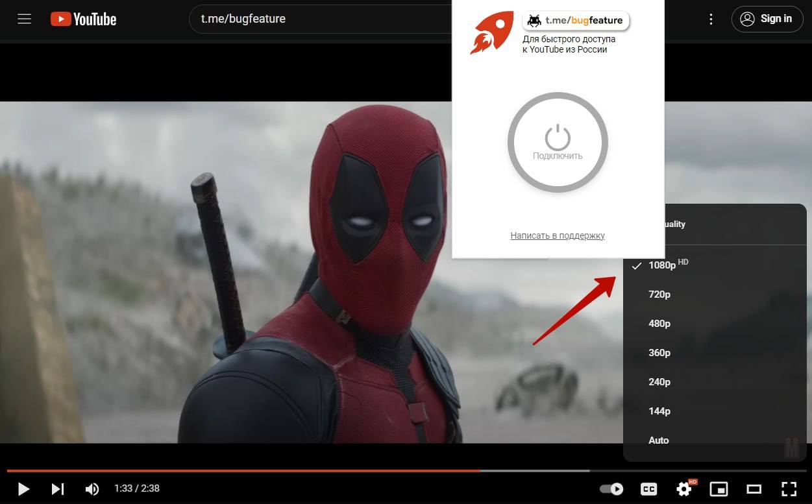Open the Написать в поддержку link
Viewport: 812px width, 504px height.
click(x=558, y=235)
